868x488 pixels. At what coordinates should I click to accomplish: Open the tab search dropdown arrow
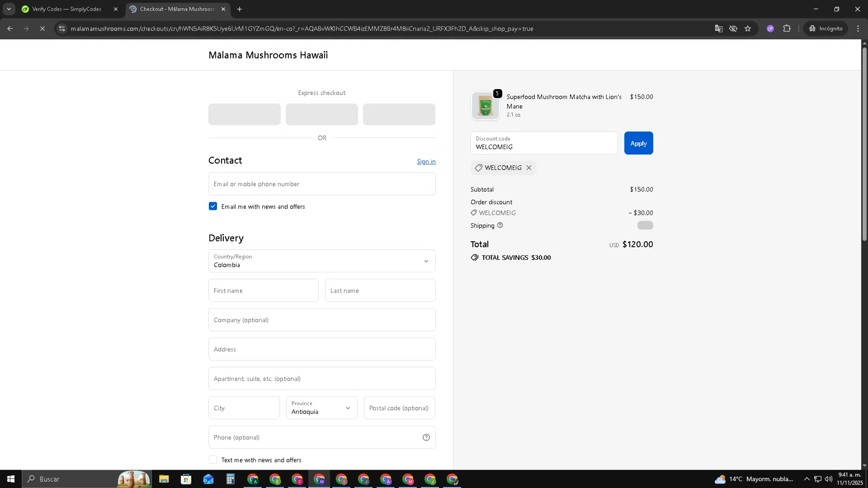[9, 9]
